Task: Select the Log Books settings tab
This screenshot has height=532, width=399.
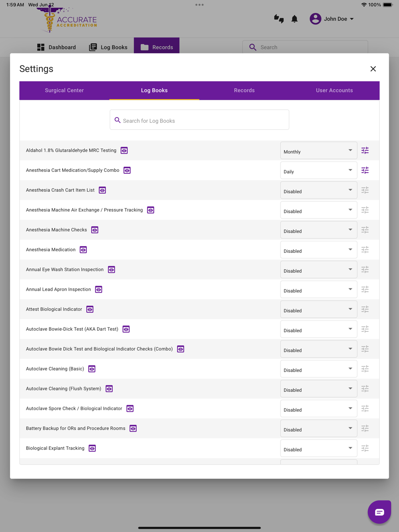Action: point(154,91)
